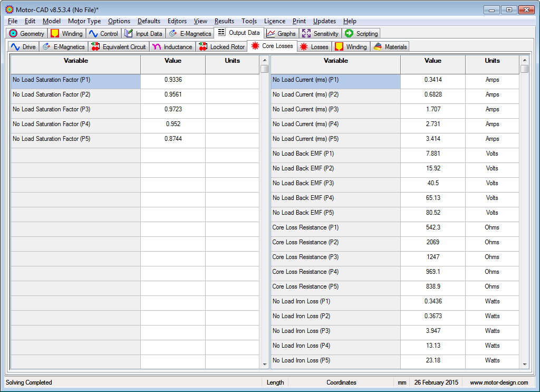The image size is (540, 392).
Task: Click the www.motor-design.com link in status bar
Action: click(499, 383)
